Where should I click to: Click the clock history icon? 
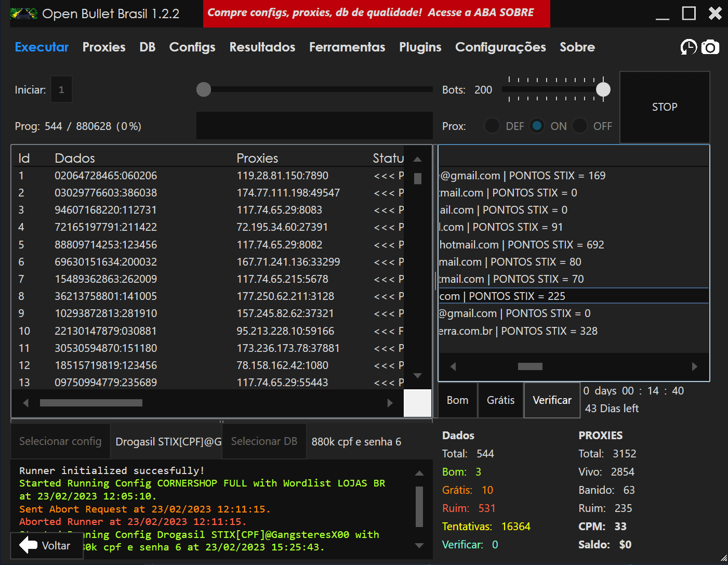[689, 47]
